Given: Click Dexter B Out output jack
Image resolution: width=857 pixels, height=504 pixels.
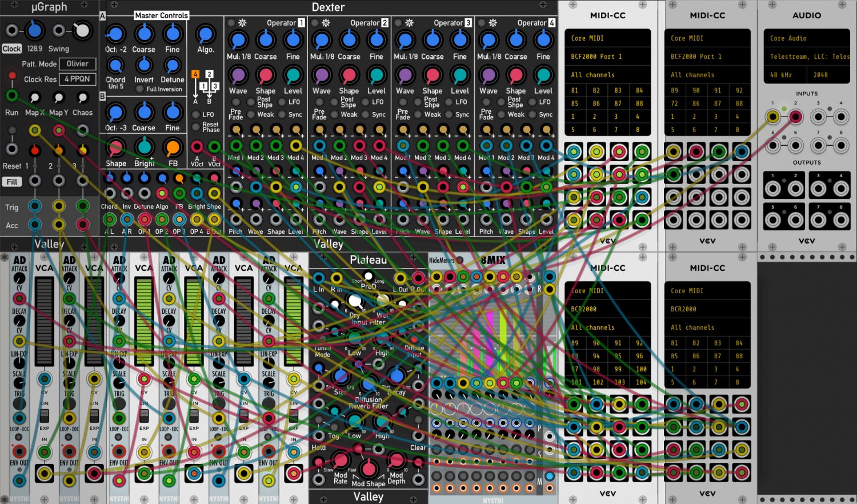Looking at the screenshot, I should (x=214, y=219).
